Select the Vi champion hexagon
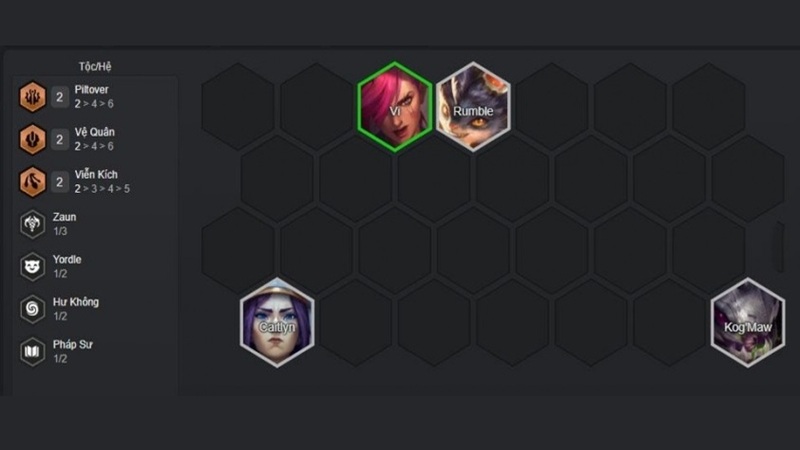Image resolution: width=800 pixels, height=450 pixels. coord(395,107)
